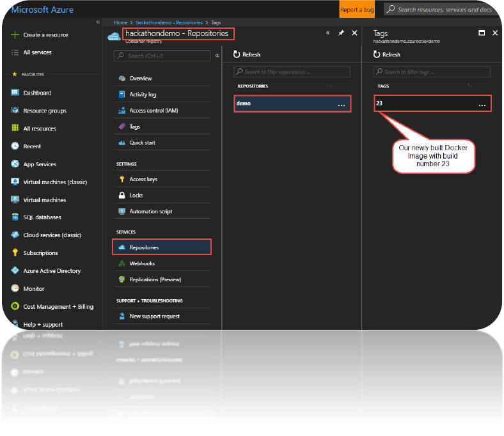
Task: Refresh the repositories list
Action: click(x=247, y=54)
